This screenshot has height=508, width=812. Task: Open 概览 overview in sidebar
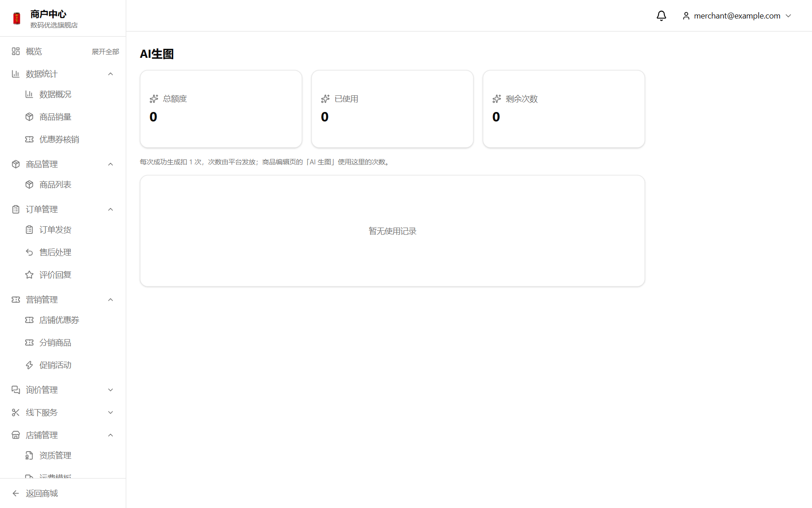coord(34,51)
